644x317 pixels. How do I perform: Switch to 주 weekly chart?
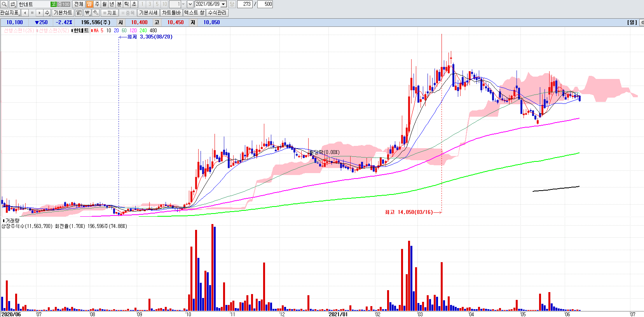coord(97,4)
